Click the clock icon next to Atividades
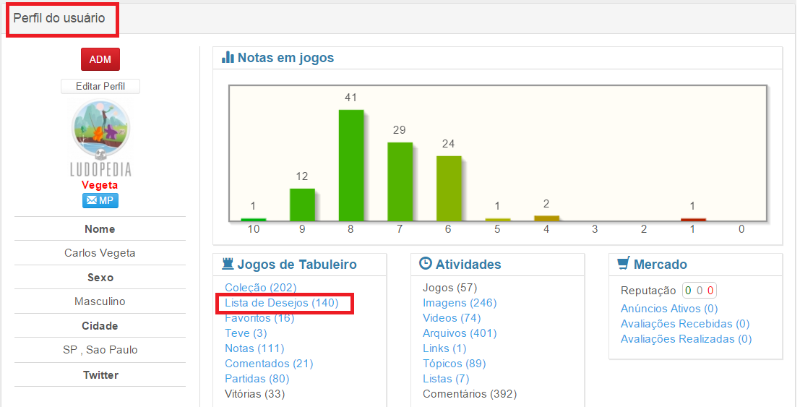Screen dimensions: 800x407 tap(425, 265)
